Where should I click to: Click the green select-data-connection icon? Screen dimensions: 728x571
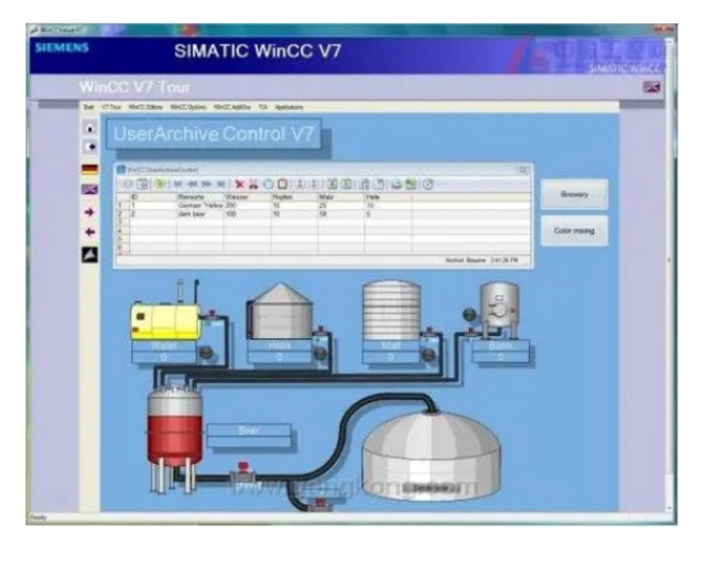pyautogui.click(x=160, y=185)
